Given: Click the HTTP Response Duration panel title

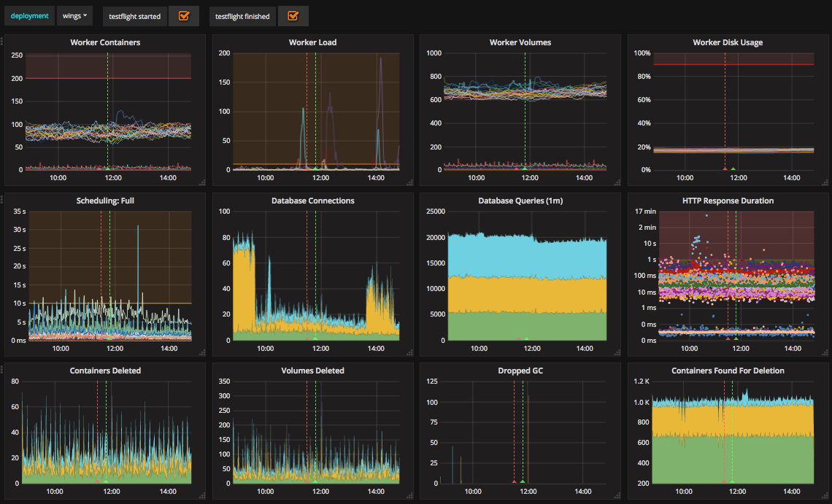Looking at the screenshot, I should click(728, 201).
